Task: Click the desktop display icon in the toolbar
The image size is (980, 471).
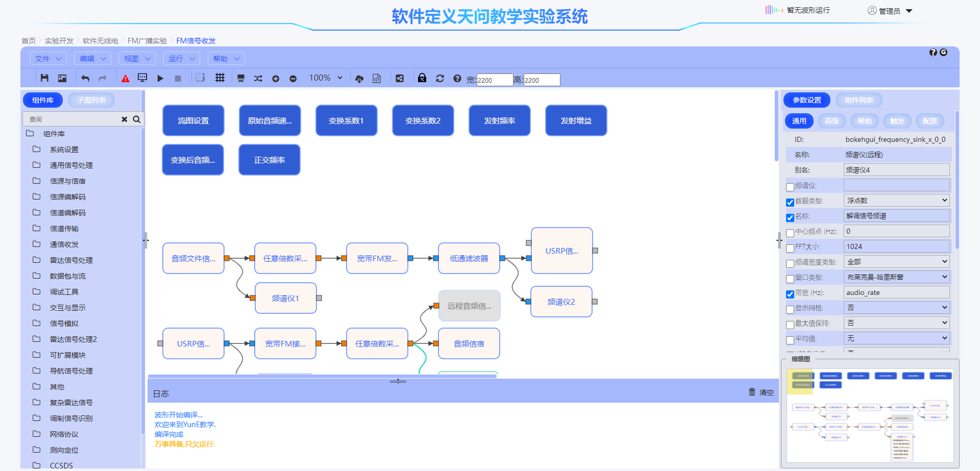Action: coord(241,78)
